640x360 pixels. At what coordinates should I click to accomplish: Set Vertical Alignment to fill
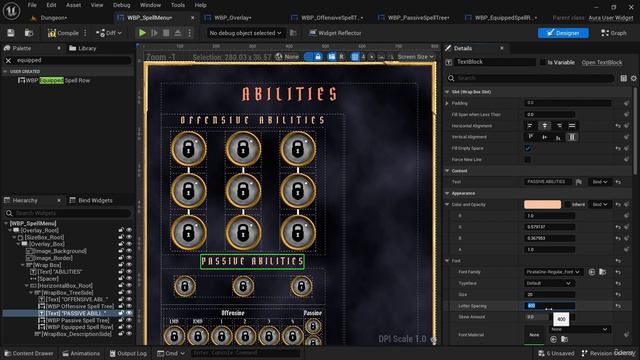point(572,137)
